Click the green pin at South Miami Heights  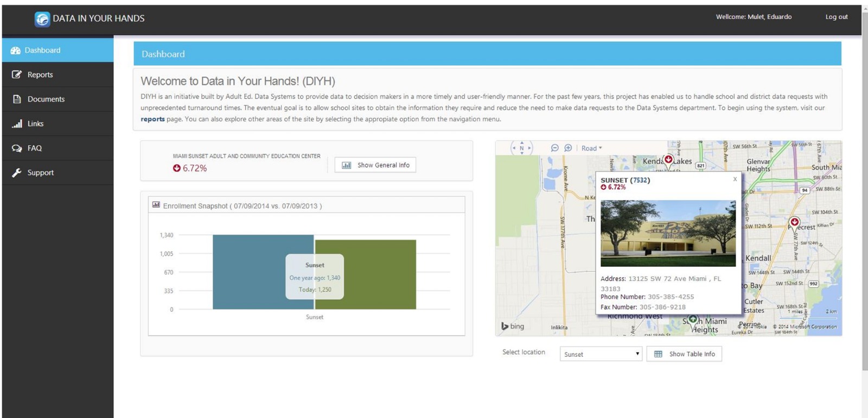[693, 320]
